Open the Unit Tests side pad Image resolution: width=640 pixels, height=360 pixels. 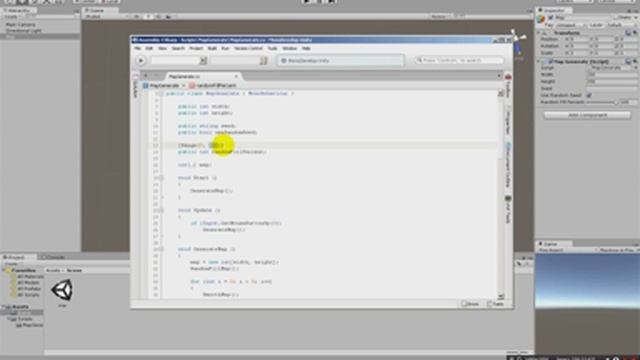point(508,210)
